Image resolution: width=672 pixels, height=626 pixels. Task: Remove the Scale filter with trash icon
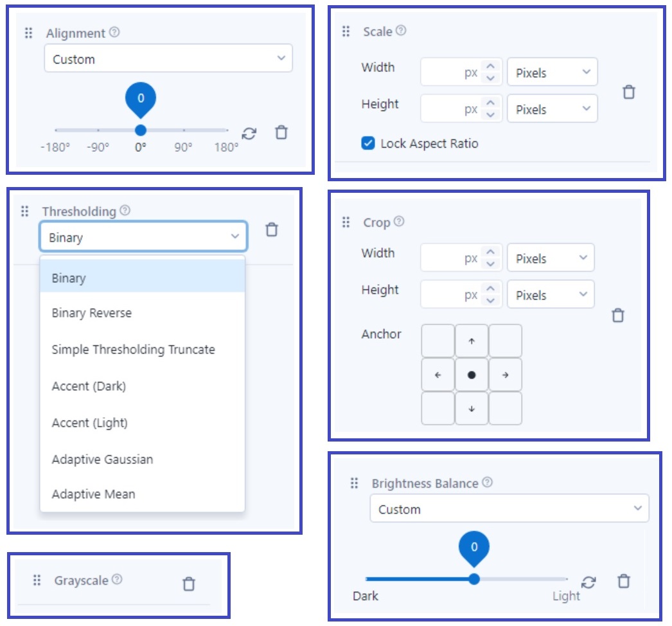(627, 91)
